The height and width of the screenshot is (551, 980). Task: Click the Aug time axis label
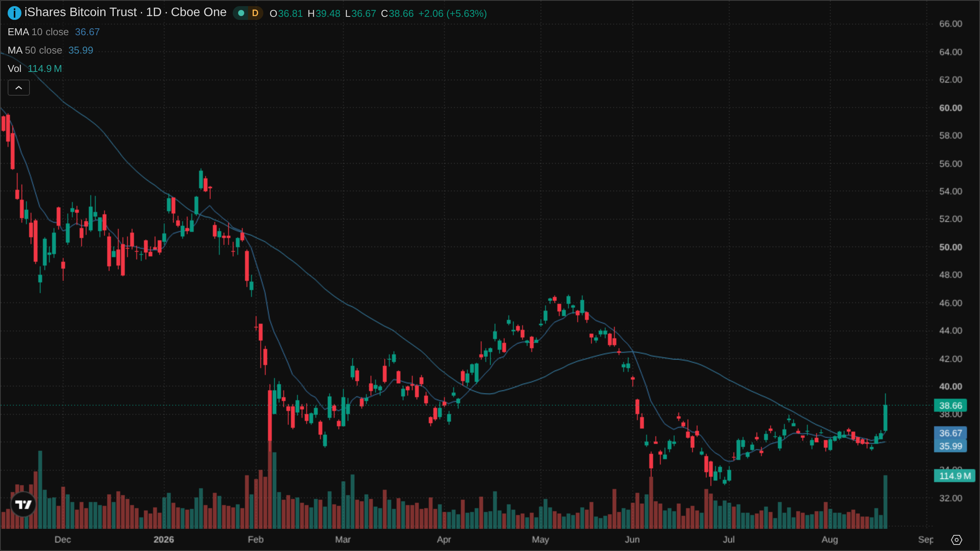coord(830,540)
